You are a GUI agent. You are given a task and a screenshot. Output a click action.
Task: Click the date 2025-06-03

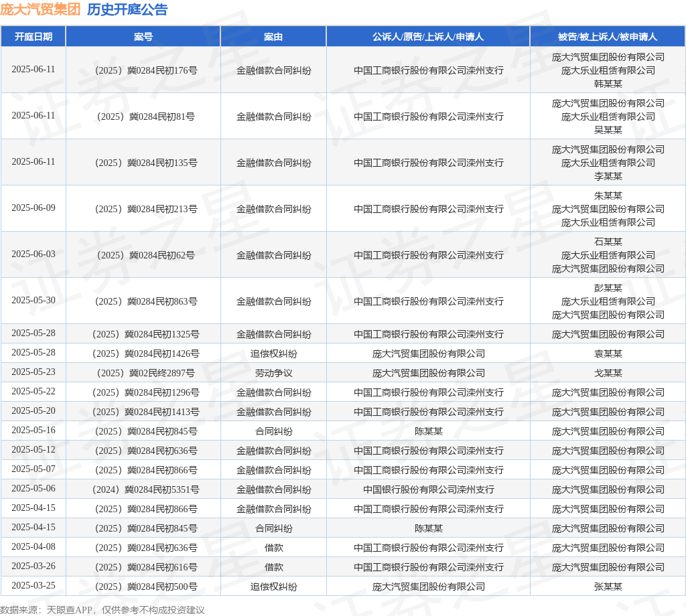click(33, 254)
